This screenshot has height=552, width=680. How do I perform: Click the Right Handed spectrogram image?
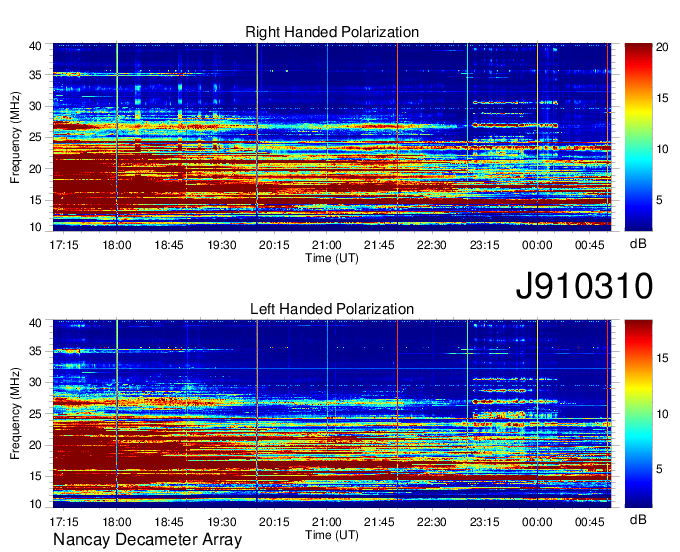[x=332, y=137]
